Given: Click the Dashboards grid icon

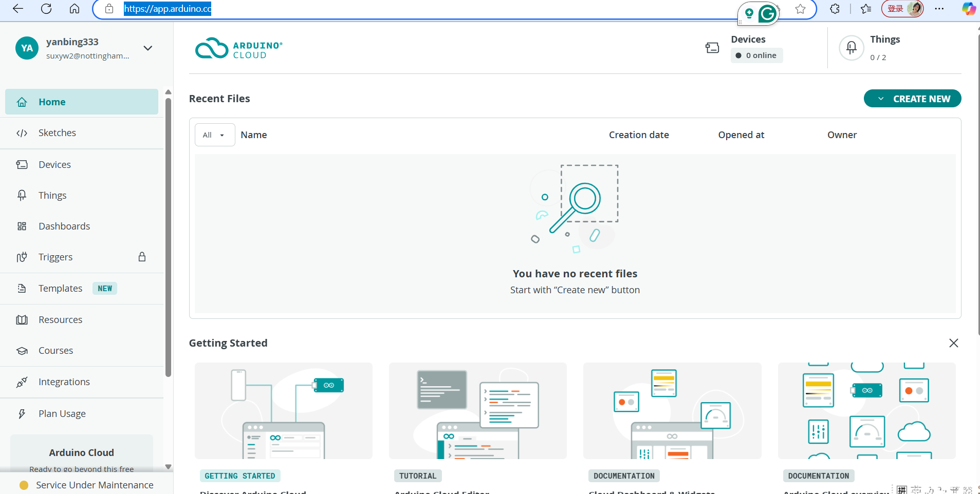Looking at the screenshot, I should (x=22, y=226).
